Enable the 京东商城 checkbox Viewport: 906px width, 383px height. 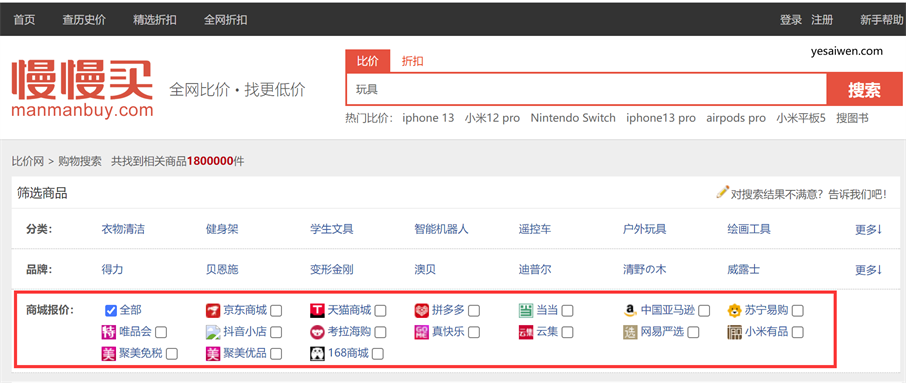click(276, 311)
